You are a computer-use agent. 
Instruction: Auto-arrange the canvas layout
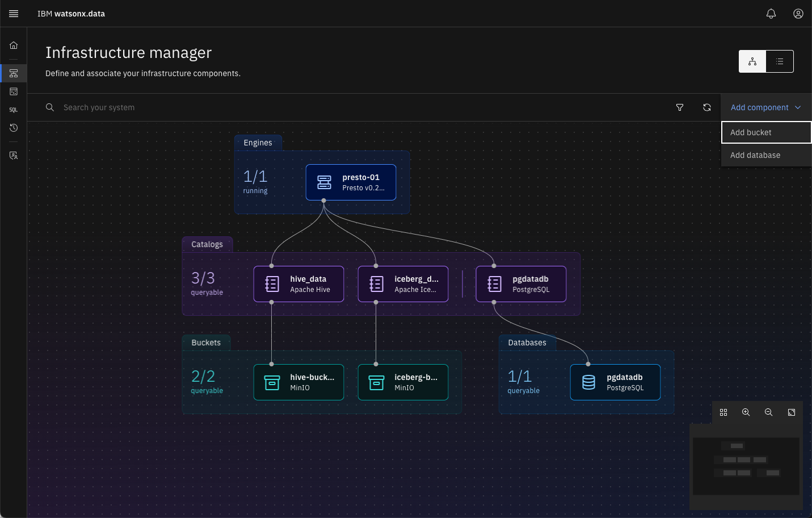coord(723,412)
